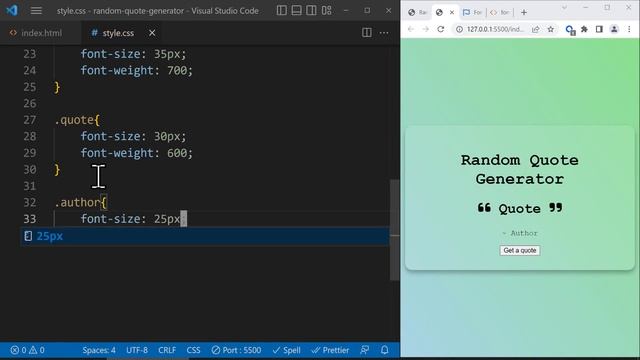Select the first browser tab in Chrome
Image resolution: width=640 pixels, height=360 pixels.
point(417,12)
